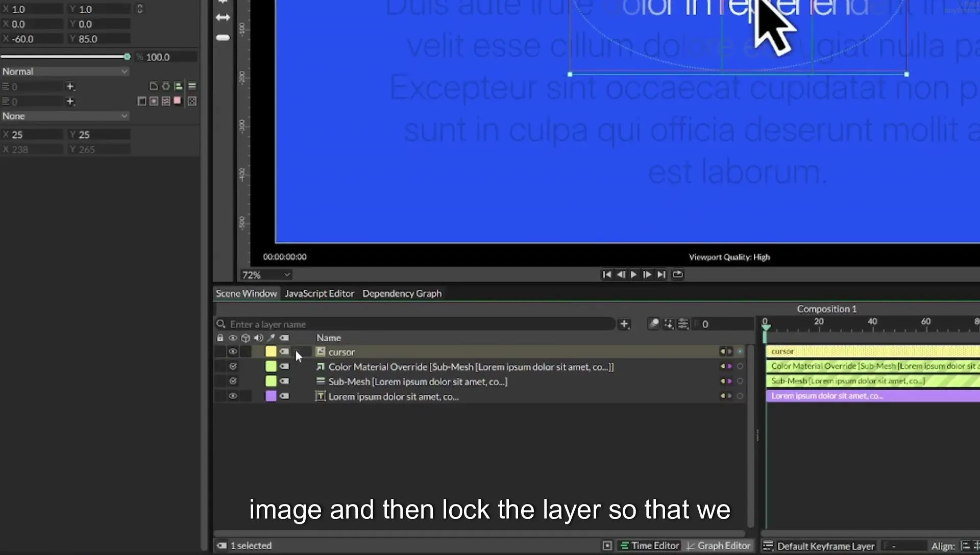Click the text layer icon for Lorem ipsum
This screenshot has height=555, width=980.
click(321, 396)
